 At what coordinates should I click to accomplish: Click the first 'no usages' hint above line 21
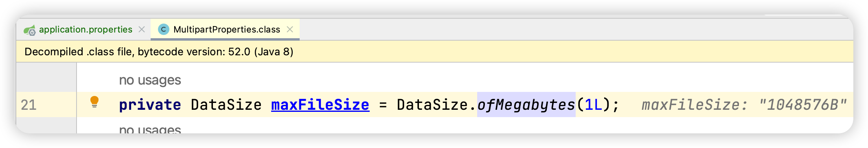[150, 80]
